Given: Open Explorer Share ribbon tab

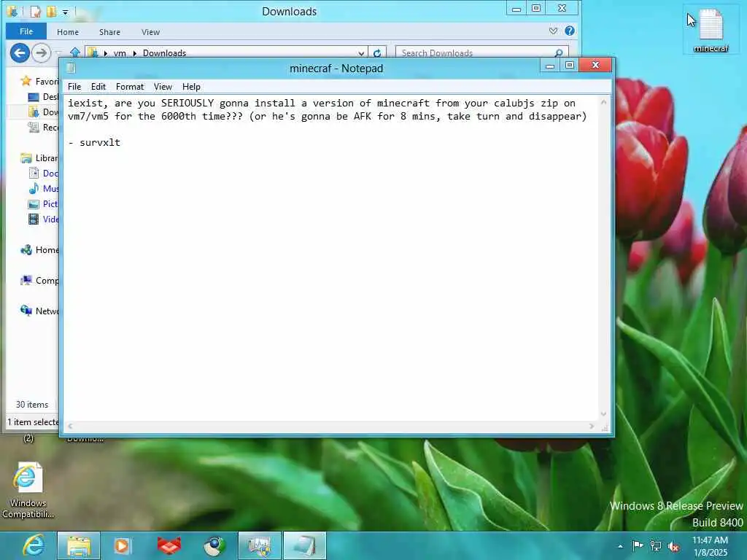Looking at the screenshot, I should pyautogui.click(x=109, y=32).
